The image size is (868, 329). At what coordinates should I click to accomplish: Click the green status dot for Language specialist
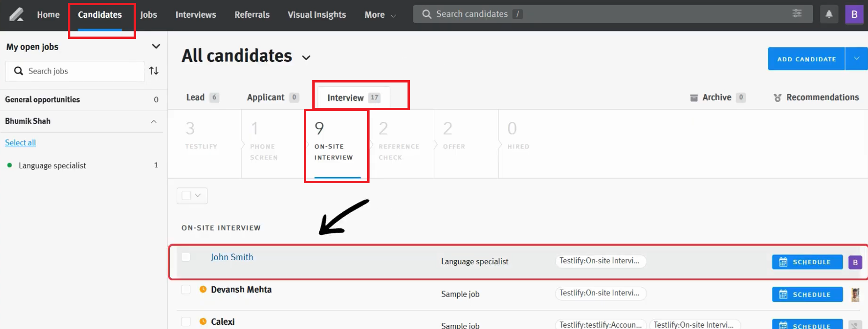(9, 165)
